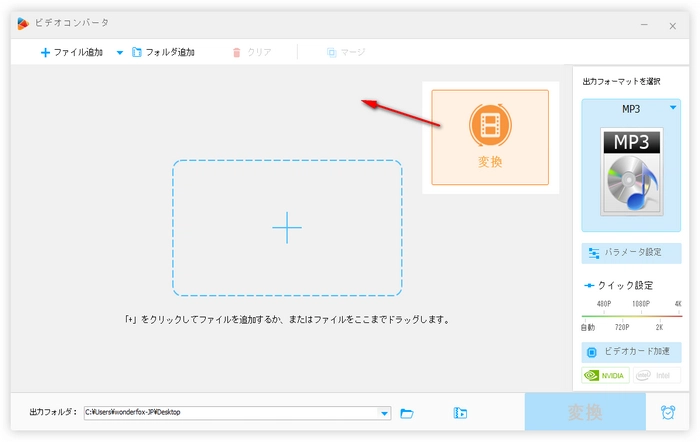Open the output folder browse icon
This screenshot has height=442, width=700.
point(407,413)
